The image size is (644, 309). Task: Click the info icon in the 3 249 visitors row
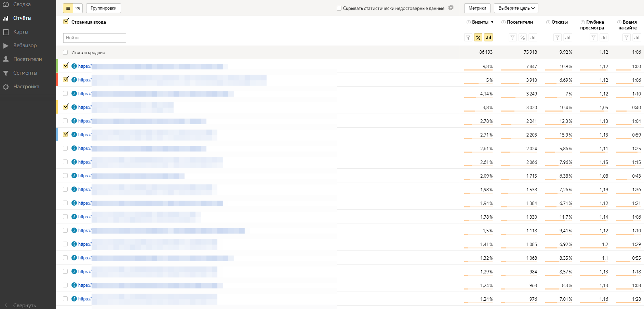[x=74, y=93]
